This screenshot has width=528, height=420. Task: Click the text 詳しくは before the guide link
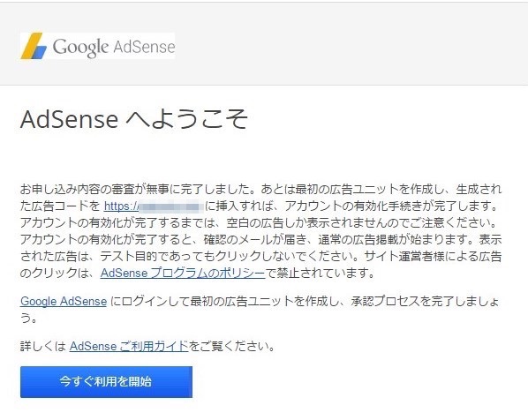click(43, 346)
